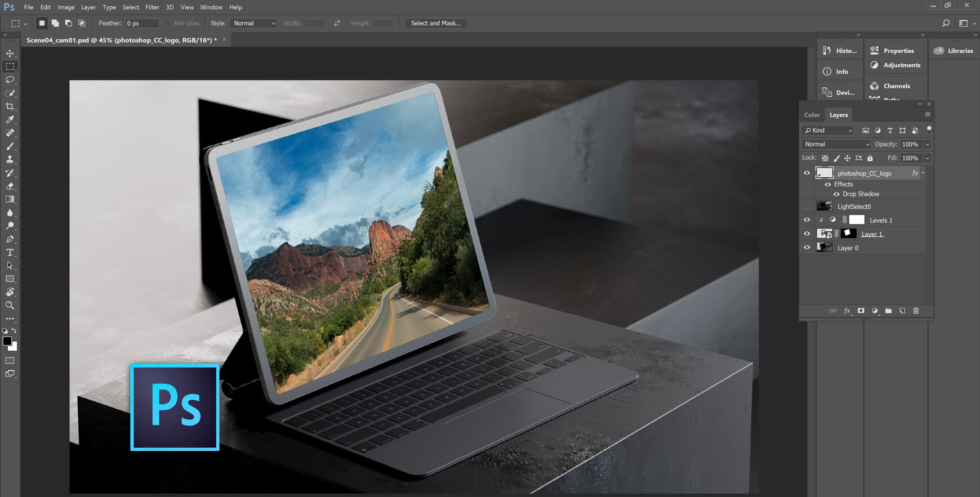The height and width of the screenshot is (497, 980).
Task: Select the Rectangle shape tool
Action: pos(10,279)
